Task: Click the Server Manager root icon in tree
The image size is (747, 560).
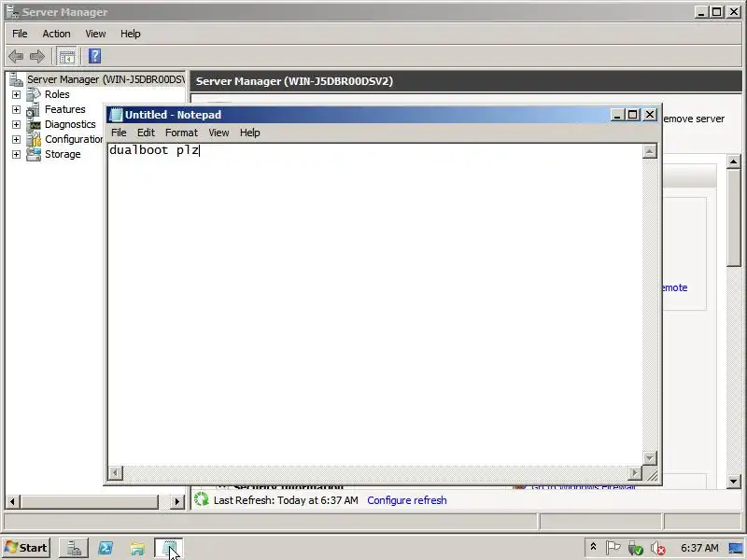Action: [x=16, y=79]
